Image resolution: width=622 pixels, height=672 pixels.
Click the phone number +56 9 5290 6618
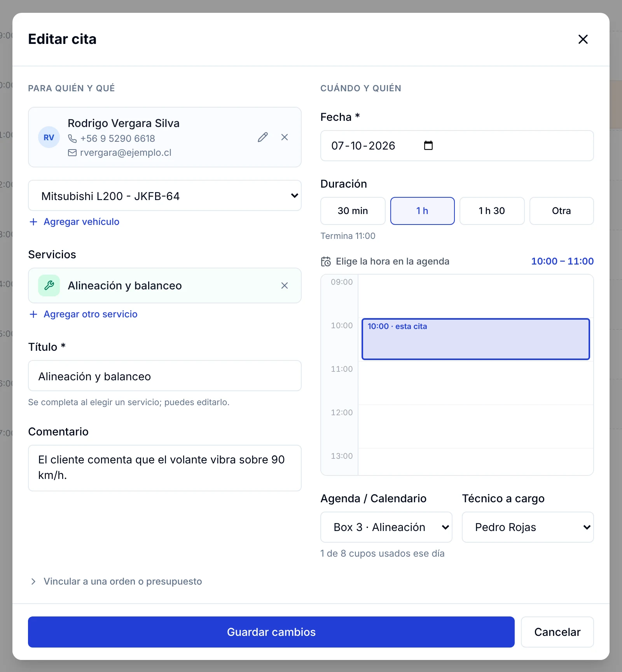(x=117, y=138)
